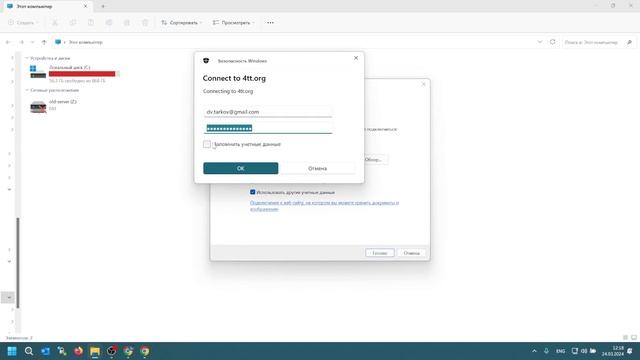This screenshot has width=640, height=360.
Task: Open the Создать new item dropdown
Action: point(23,23)
